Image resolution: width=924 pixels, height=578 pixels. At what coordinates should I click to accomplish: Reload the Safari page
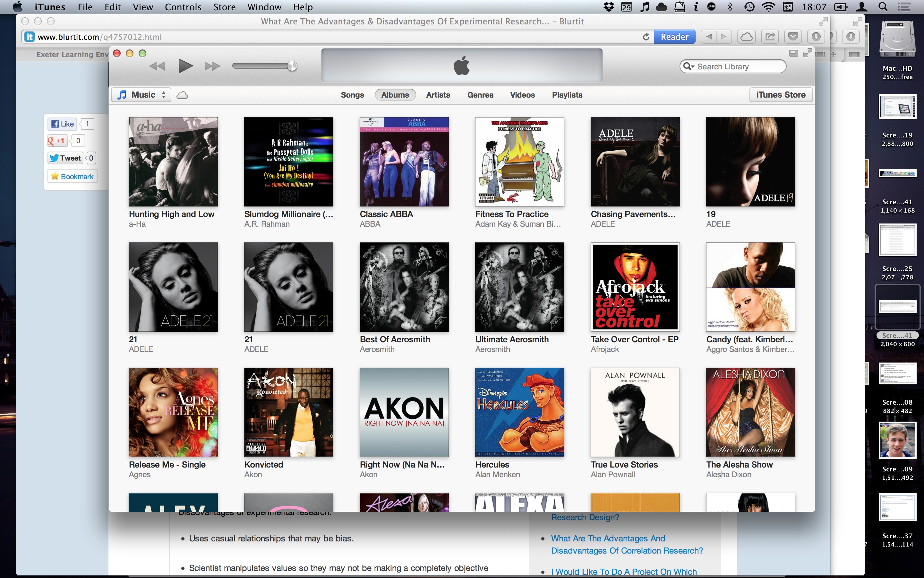point(646,37)
